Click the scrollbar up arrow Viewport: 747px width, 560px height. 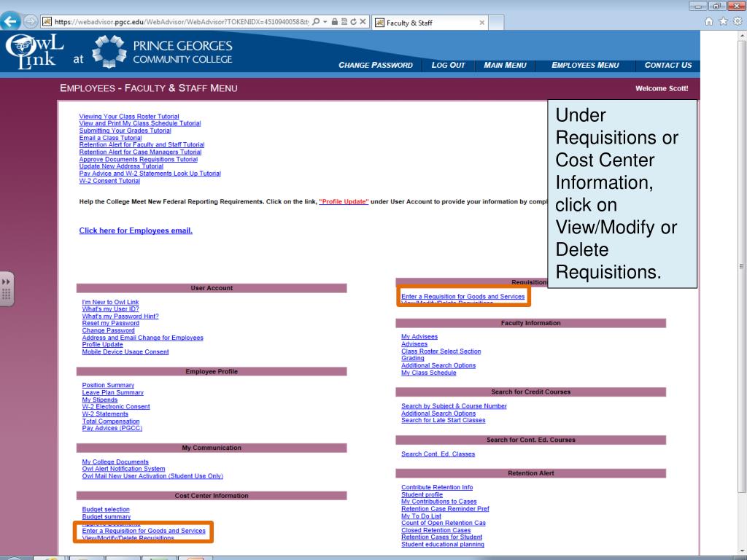[x=742, y=36]
